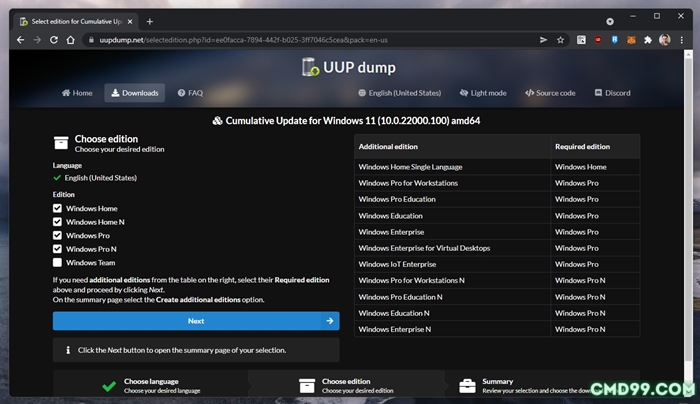Click the Choose language step
The image size is (700, 404).
click(x=151, y=386)
